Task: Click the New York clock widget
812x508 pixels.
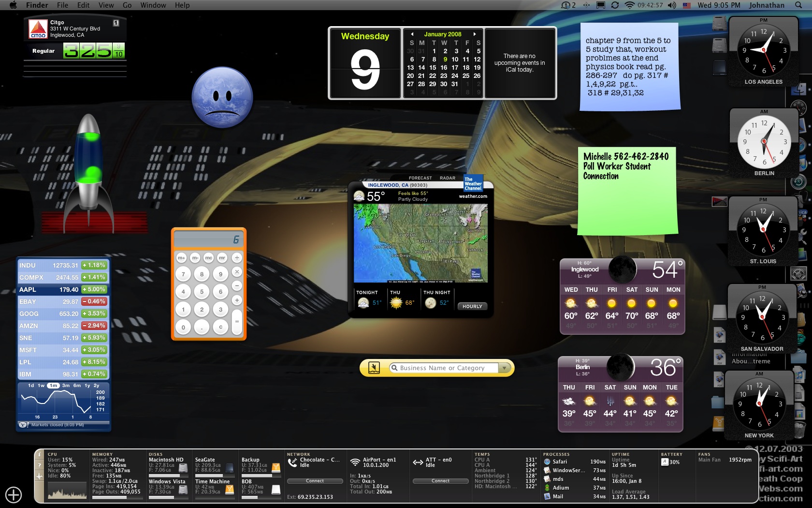Action: (x=759, y=405)
